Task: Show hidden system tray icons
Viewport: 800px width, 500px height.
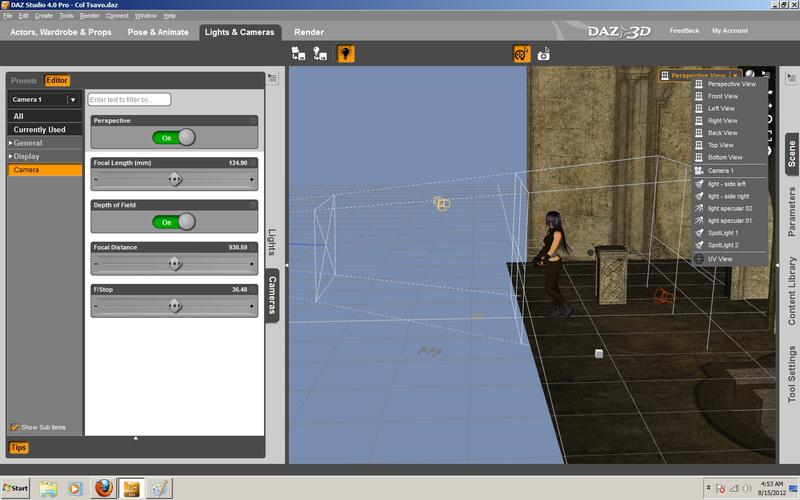Action: [x=708, y=488]
